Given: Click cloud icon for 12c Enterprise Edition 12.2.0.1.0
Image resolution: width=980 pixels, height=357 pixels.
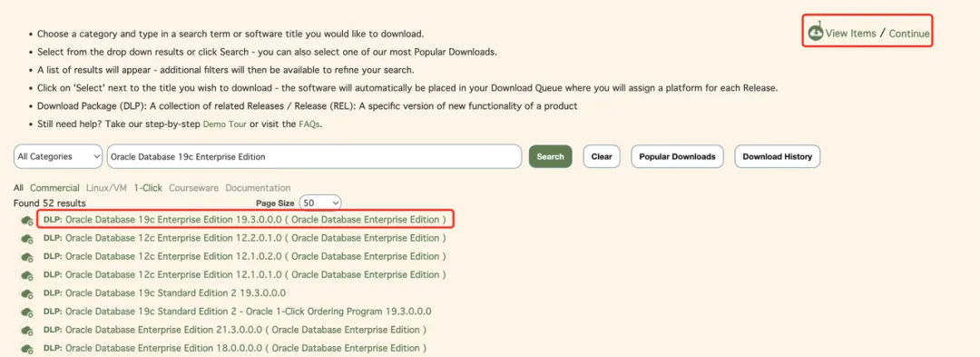Looking at the screenshot, I should 27,239.
